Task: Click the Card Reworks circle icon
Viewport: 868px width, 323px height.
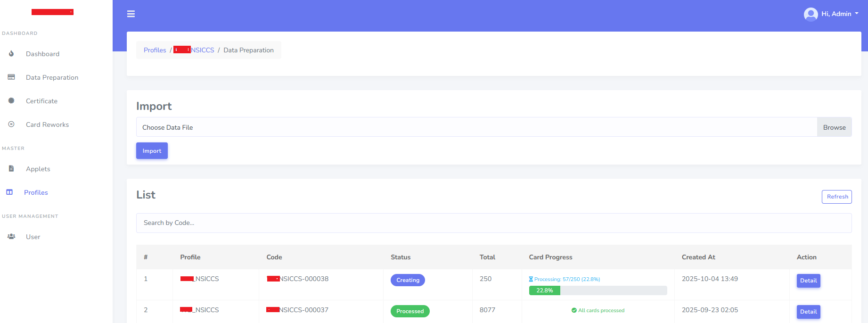Action: [11, 124]
